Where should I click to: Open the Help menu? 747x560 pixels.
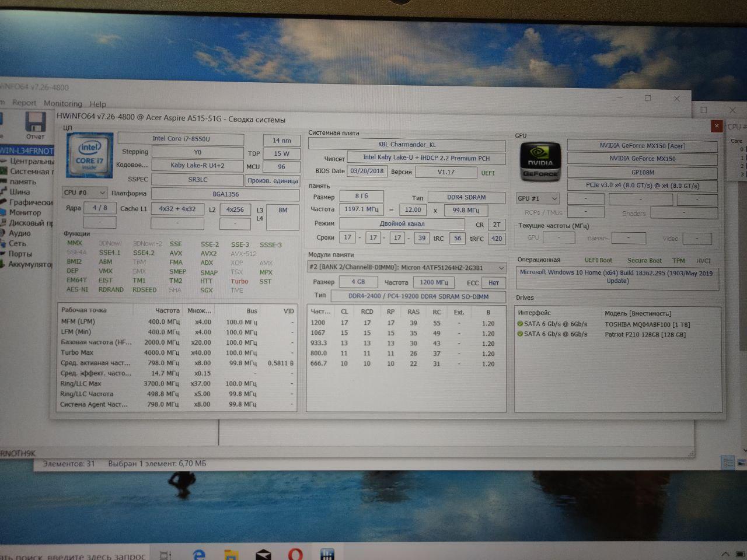pyautogui.click(x=97, y=104)
